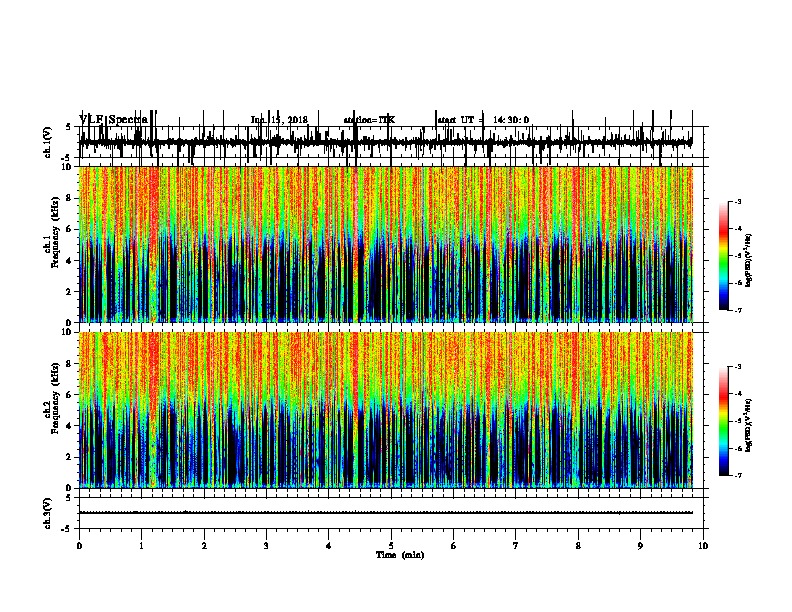Image resolution: width=792 pixels, height=612 pixels.
Task: Click time axis tick label "1"
Action: click(142, 546)
